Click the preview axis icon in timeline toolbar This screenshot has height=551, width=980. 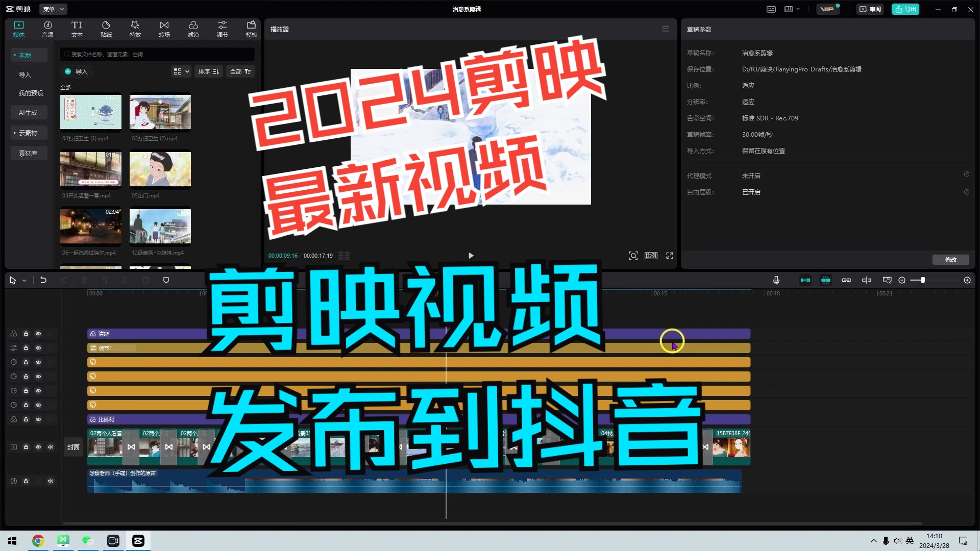click(x=867, y=280)
